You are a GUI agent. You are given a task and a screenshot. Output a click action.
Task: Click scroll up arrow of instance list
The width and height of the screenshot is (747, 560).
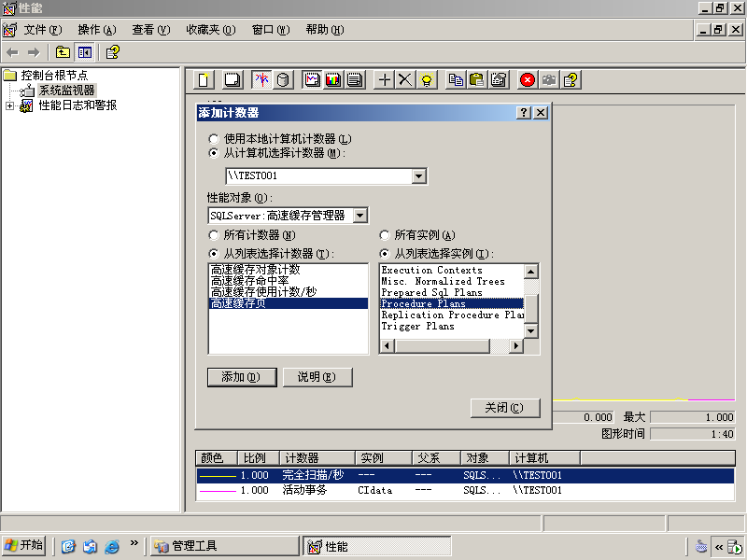pyautogui.click(x=530, y=272)
